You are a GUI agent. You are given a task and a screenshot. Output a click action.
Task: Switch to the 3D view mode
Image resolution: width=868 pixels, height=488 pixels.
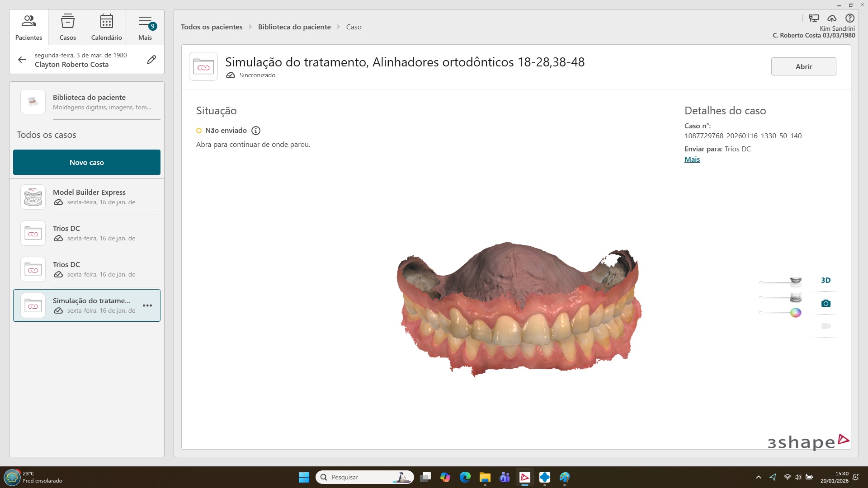coord(826,280)
